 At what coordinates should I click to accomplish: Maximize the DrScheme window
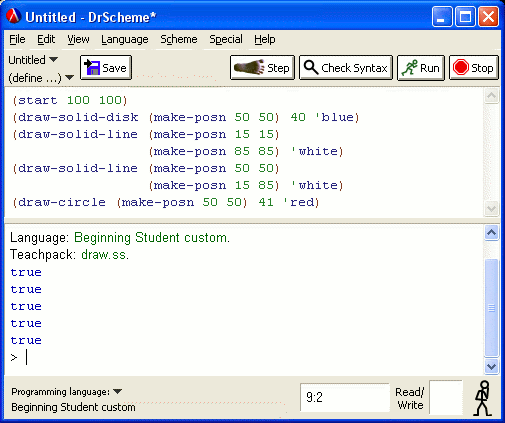point(465,17)
